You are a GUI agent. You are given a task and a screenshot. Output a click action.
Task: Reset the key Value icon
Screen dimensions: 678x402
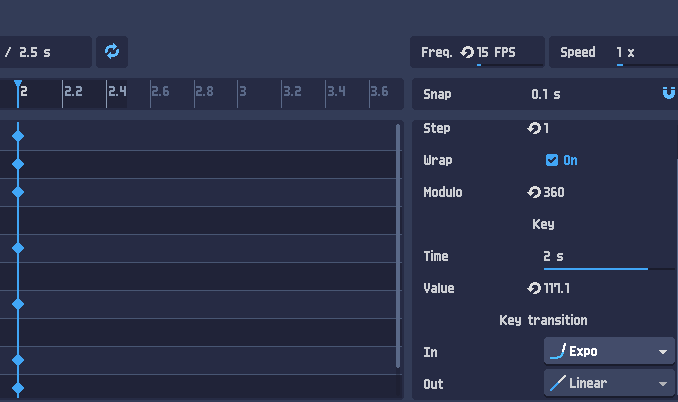[x=534, y=288]
